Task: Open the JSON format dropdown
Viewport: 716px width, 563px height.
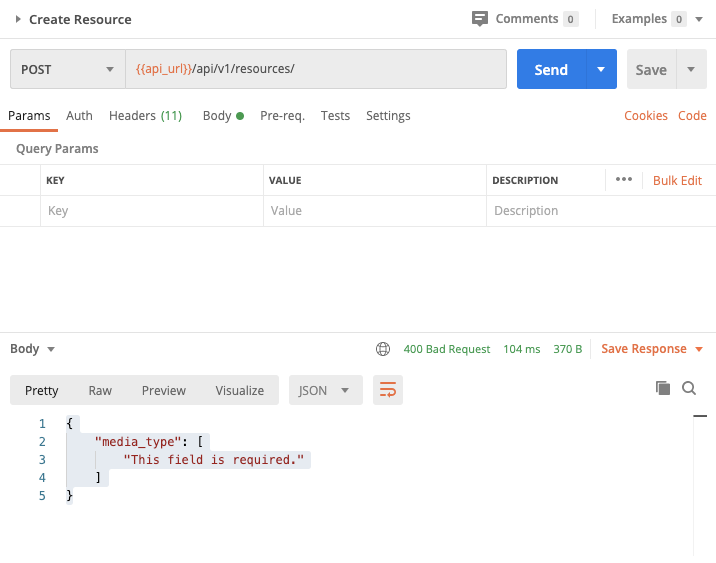Action: tap(326, 390)
